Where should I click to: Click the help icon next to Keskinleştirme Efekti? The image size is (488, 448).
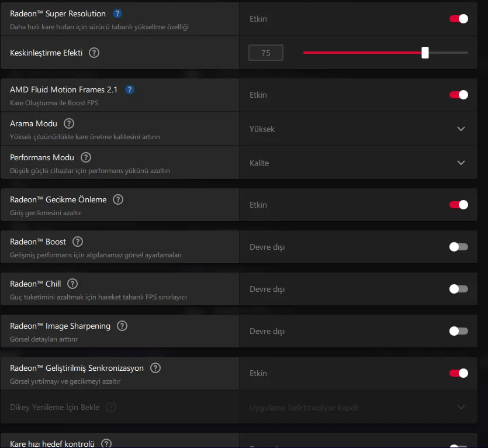[x=94, y=53]
